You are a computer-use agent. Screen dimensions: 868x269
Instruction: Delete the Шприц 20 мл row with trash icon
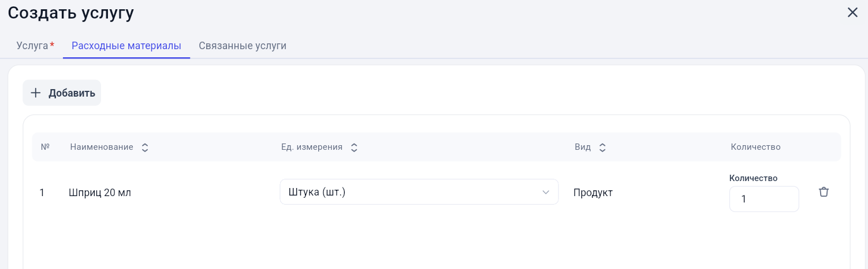coord(824,192)
